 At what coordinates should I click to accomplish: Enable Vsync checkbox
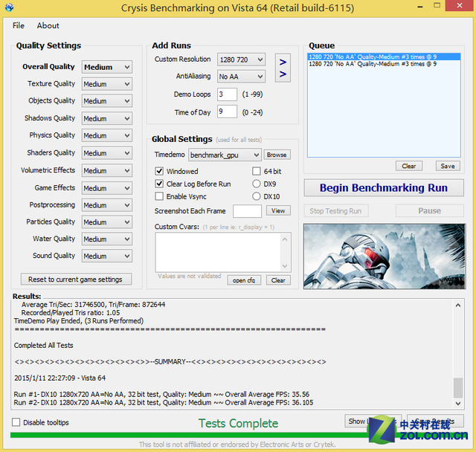tap(159, 196)
